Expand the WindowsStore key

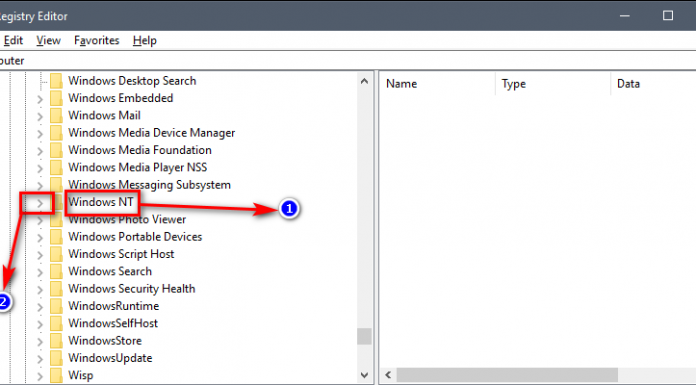[x=40, y=341]
